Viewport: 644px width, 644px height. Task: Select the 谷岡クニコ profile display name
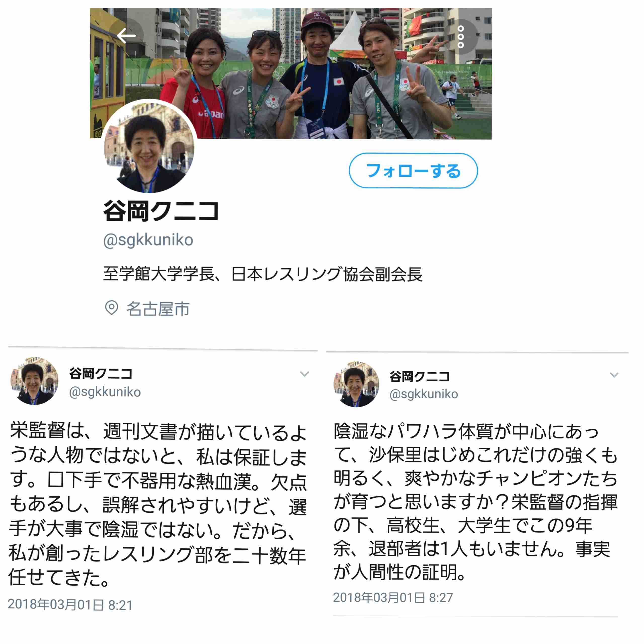coord(161,211)
